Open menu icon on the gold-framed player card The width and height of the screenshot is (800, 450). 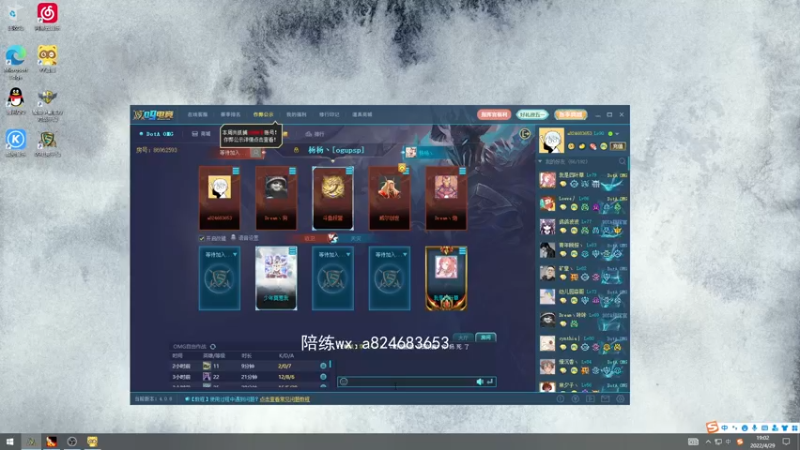pyautogui.click(x=462, y=251)
